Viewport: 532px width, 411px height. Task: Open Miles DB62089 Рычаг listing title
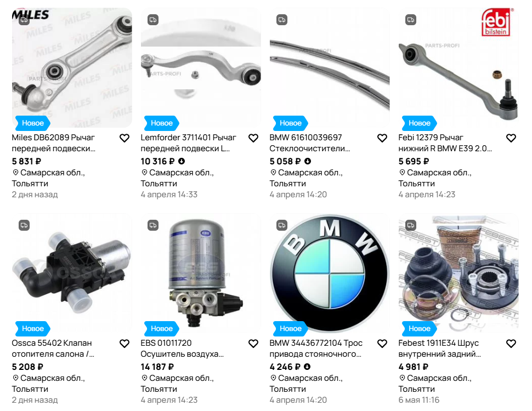click(x=54, y=143)
